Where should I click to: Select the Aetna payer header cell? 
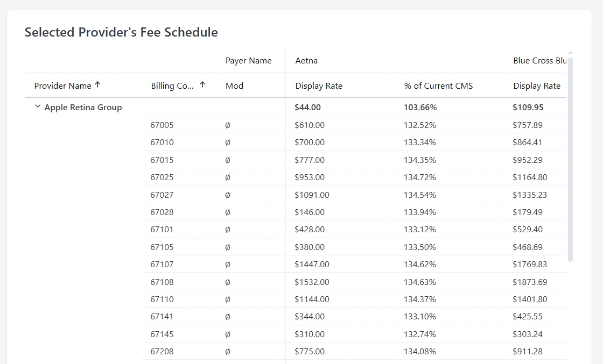coord(306,60)
